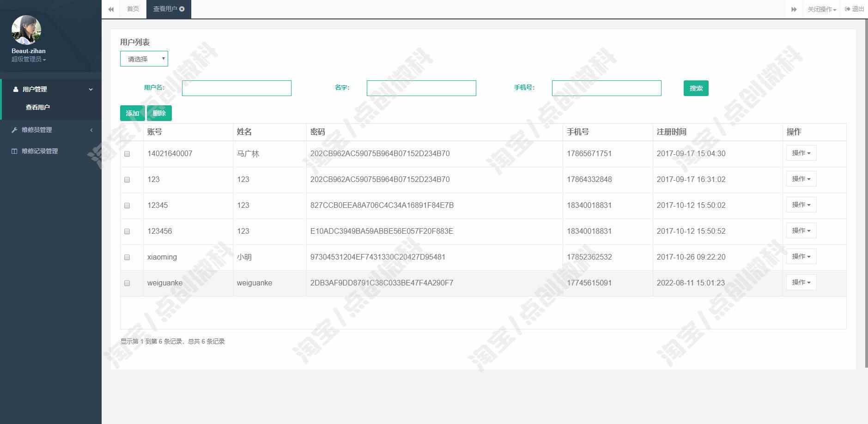Image resolution: width=868 pixels, height=424 pixels.
Task: Tick the checkbox for account 14021640007
Action: coord(127,154)
